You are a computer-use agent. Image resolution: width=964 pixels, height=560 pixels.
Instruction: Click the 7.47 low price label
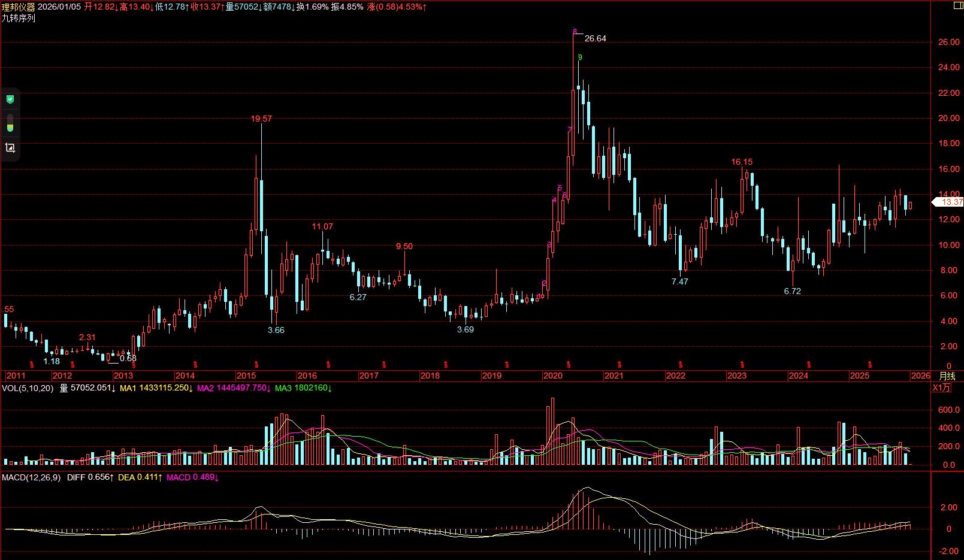pos(680,281)
